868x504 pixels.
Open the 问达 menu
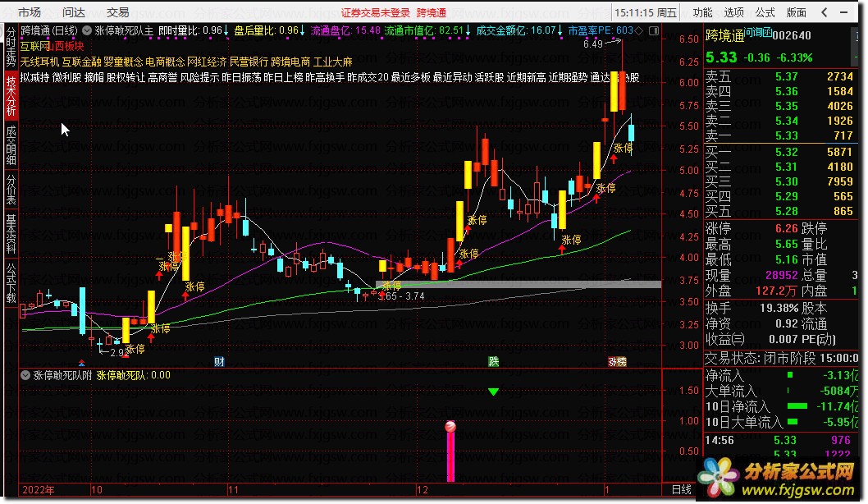[x=74, y=12]
